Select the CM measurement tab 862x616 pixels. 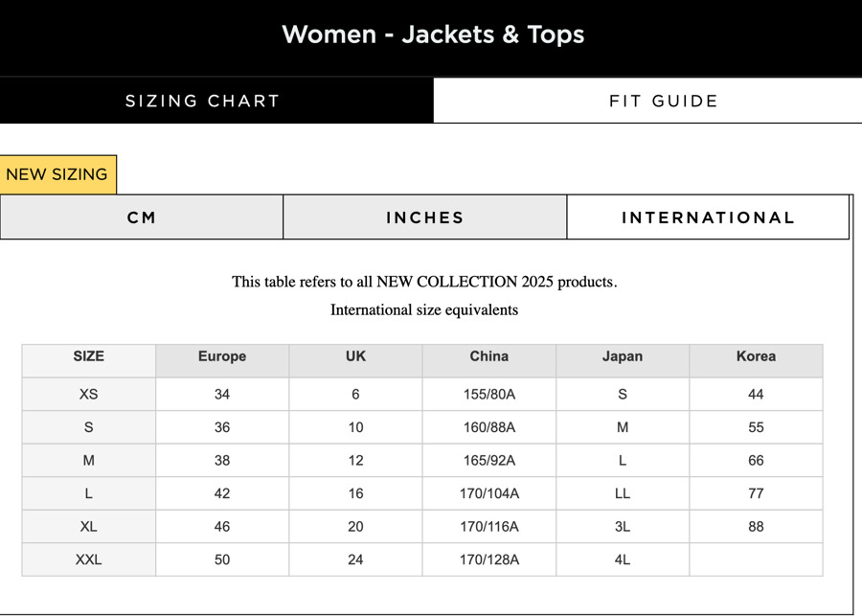142,217
